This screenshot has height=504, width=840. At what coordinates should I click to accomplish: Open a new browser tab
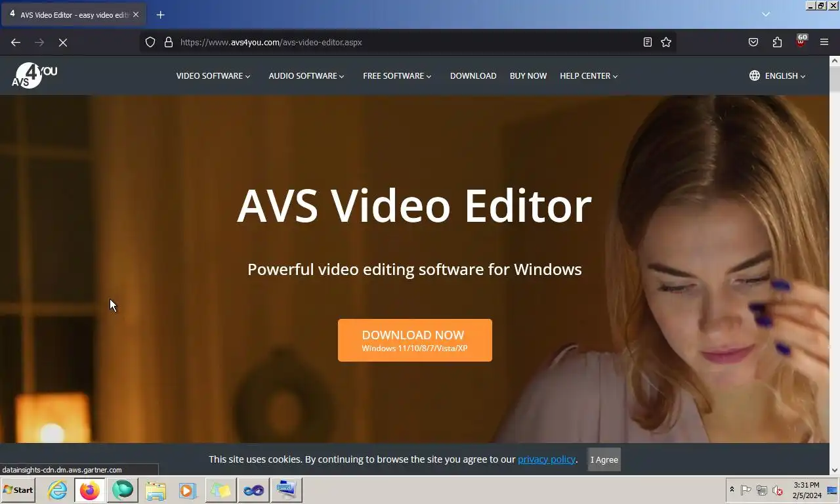coord(160,14)
